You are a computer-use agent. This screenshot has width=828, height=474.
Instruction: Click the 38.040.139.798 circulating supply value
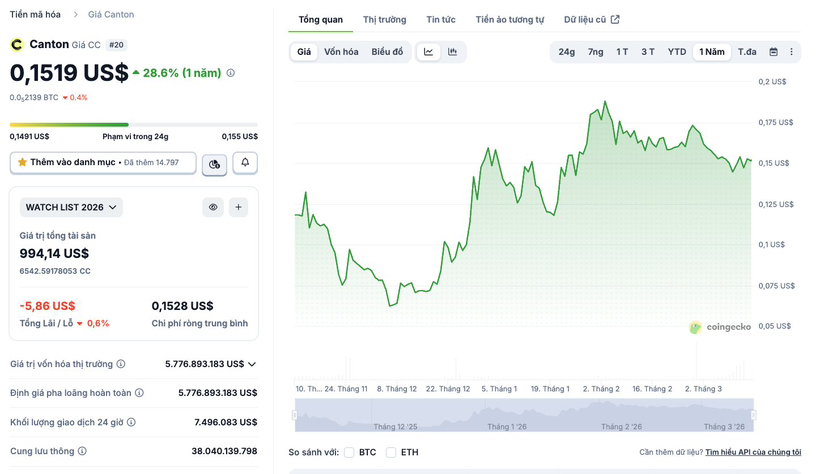coord(224,451)
